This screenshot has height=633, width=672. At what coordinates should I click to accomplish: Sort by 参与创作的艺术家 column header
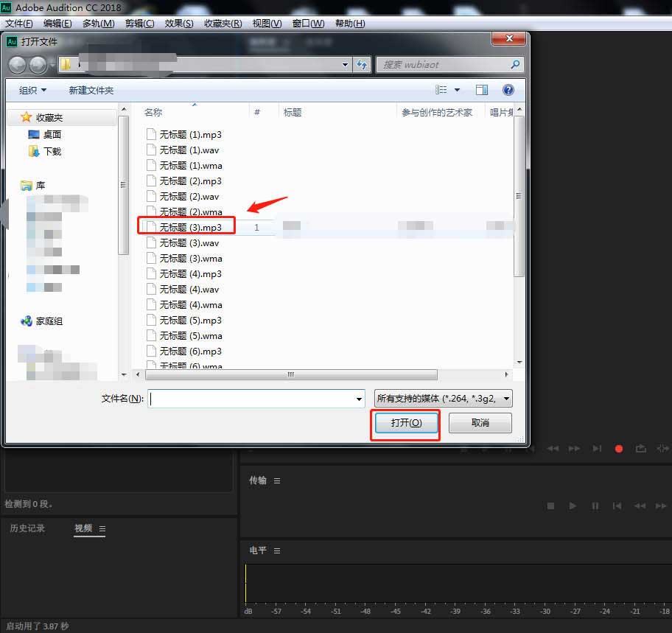tap(437, 112)
